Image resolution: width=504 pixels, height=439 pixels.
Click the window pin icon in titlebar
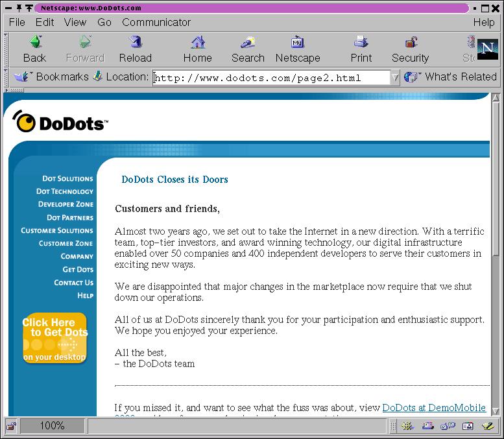coord(19,8)
